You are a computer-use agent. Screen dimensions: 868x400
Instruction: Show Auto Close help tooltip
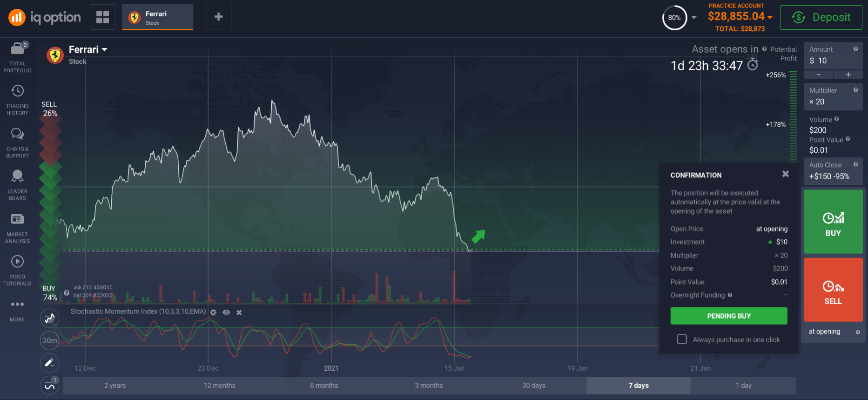(x=855, y=164)
